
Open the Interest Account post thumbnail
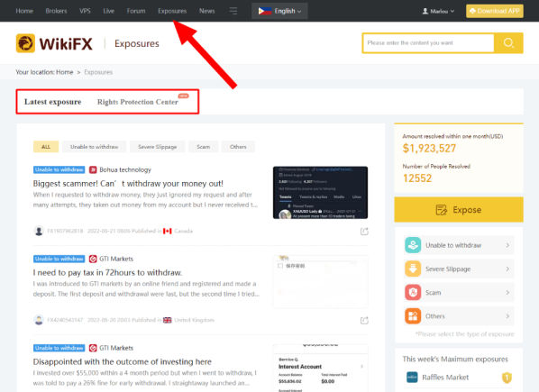320,368
